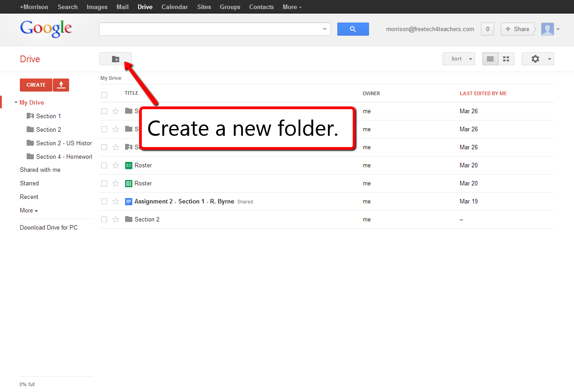This screenshot has width=574, height=392.
Task: Switch to grid view layout
Action: click(505, 59)
